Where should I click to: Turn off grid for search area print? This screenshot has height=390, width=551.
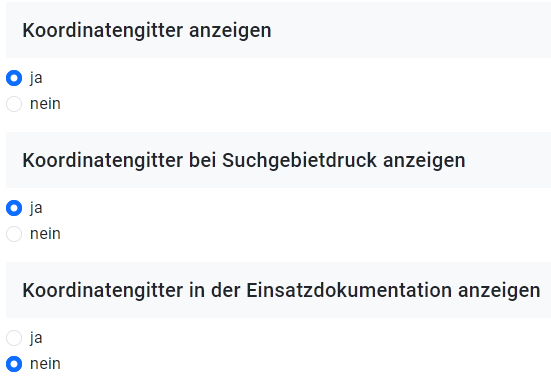[x=14, y=234]
